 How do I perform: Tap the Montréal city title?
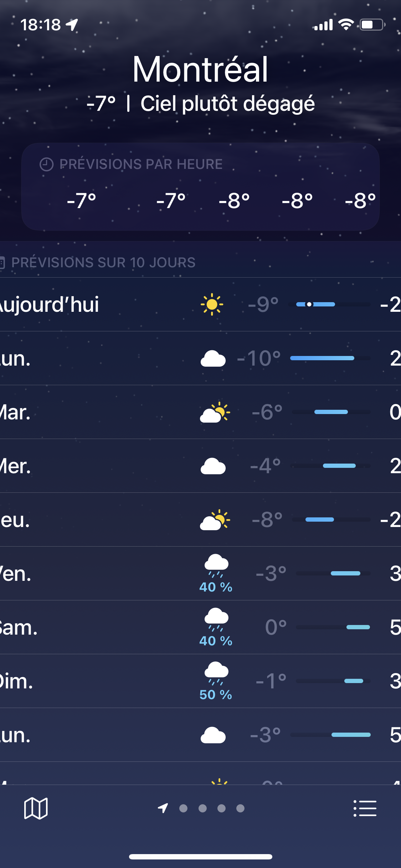pyautogui.click(x=200, y=69)
